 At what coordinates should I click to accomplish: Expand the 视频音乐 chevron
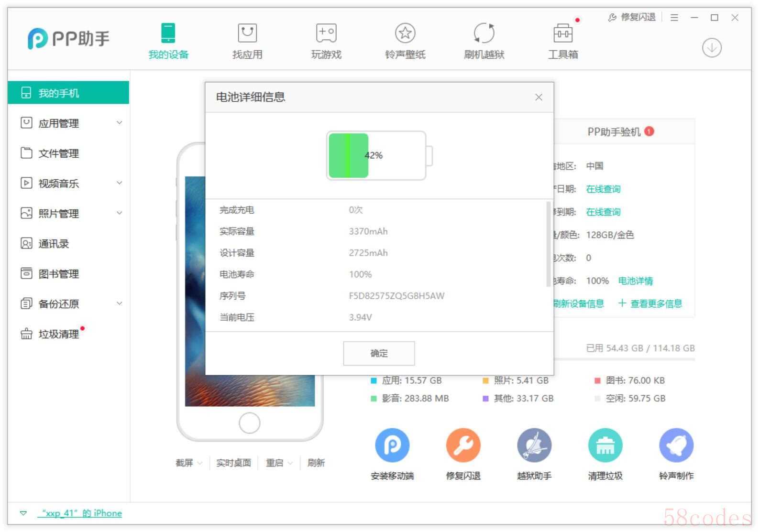coord(120,183)
